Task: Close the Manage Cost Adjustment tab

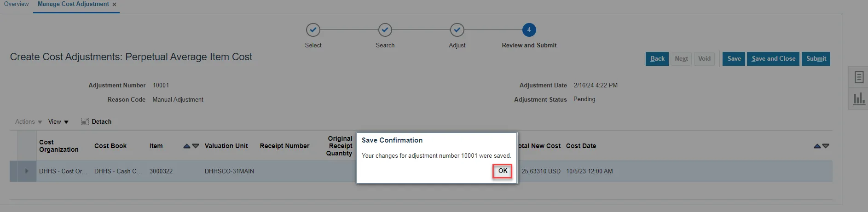Action: [114, 5]
